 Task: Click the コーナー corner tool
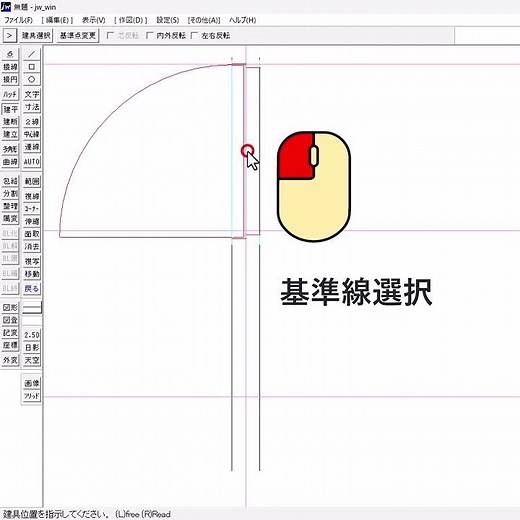pyautogui.click(x=32, y=209)
